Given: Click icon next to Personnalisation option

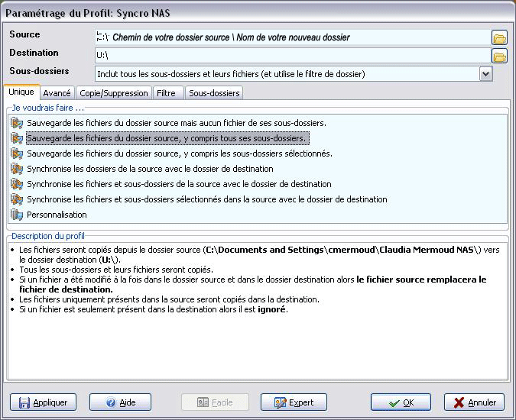Looking at the screenshot, I should point(18,215).
